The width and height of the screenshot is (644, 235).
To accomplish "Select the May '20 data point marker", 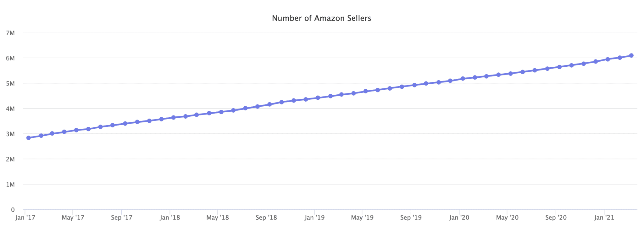I will [x=511, y=74].
